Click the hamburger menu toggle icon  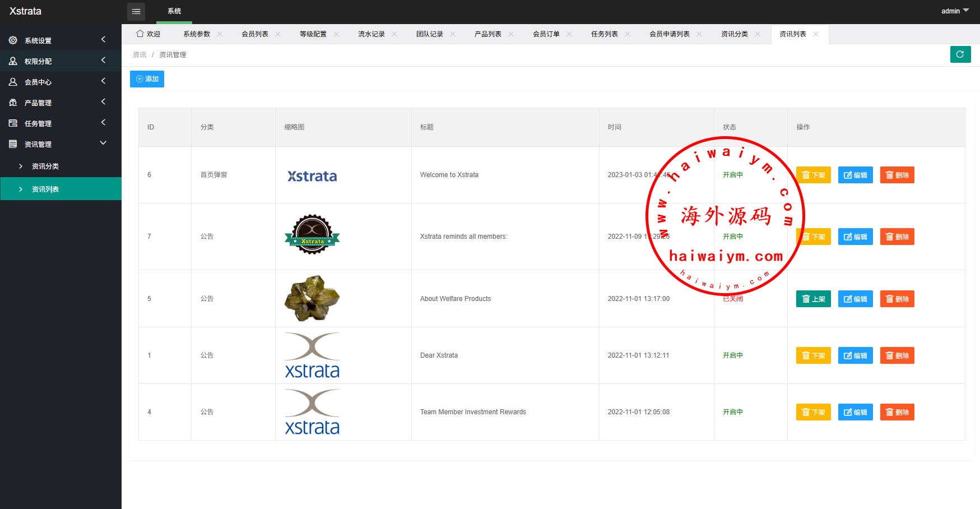[x=136, y=11]
